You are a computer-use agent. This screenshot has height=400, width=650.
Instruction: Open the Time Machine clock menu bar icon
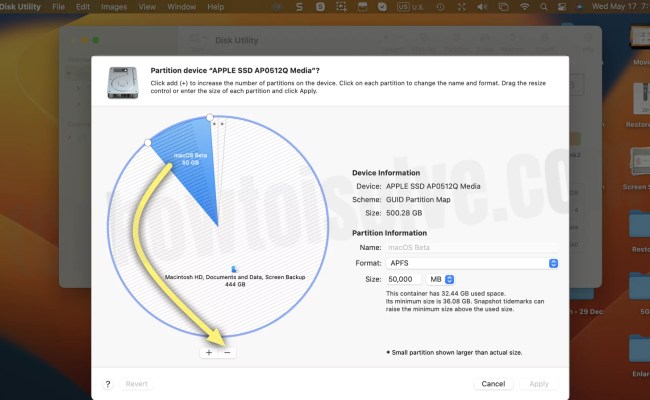(440, 7)
